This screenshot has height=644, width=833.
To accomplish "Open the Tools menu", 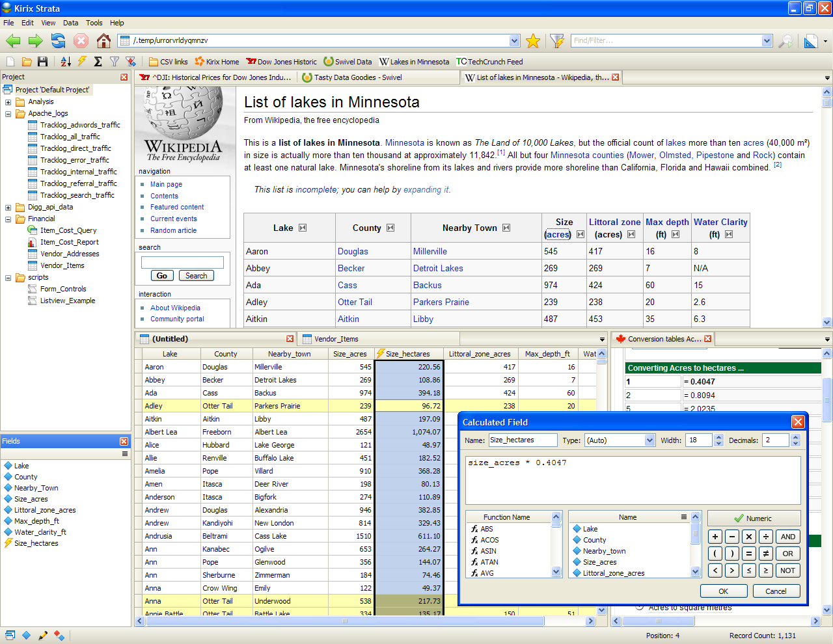I will point(94,23).
